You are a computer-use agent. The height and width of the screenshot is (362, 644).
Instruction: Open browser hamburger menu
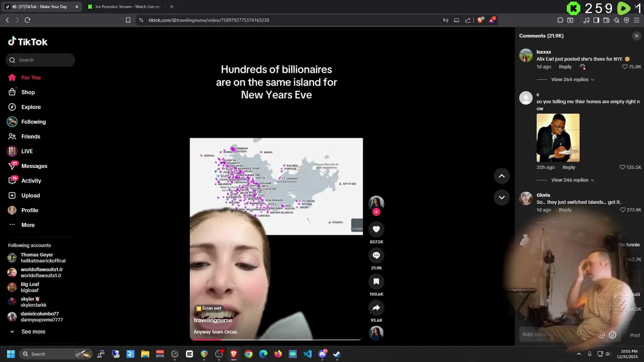pyautogui.click(x=636, y=20)
